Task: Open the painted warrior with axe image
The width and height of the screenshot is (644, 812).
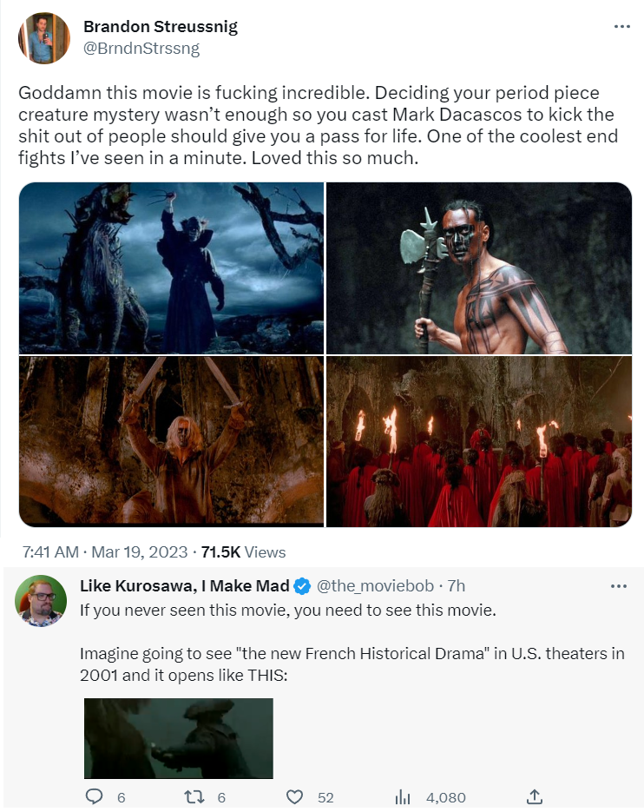Action: 478,267
